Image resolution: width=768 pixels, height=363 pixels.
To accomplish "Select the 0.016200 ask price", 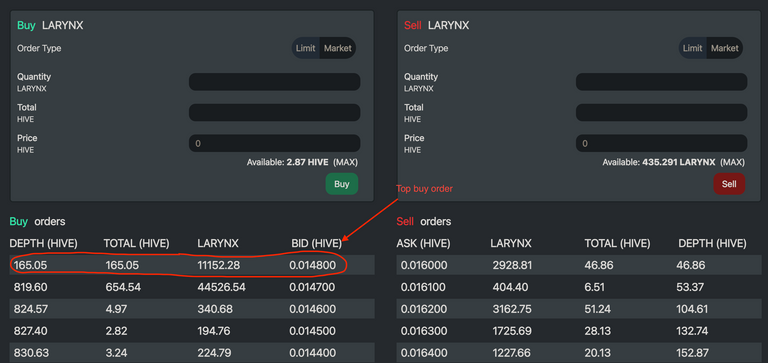I will pos(424,309).
